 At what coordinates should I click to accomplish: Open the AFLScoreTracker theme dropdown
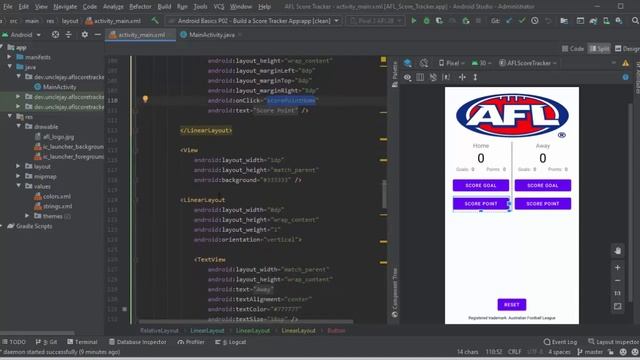tap(527, 63)
